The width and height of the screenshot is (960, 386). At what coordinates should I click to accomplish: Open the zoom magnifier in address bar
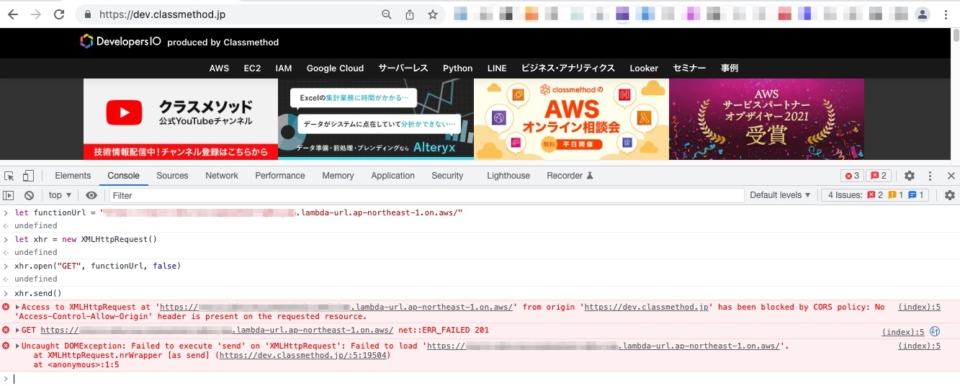pos(386,15)
